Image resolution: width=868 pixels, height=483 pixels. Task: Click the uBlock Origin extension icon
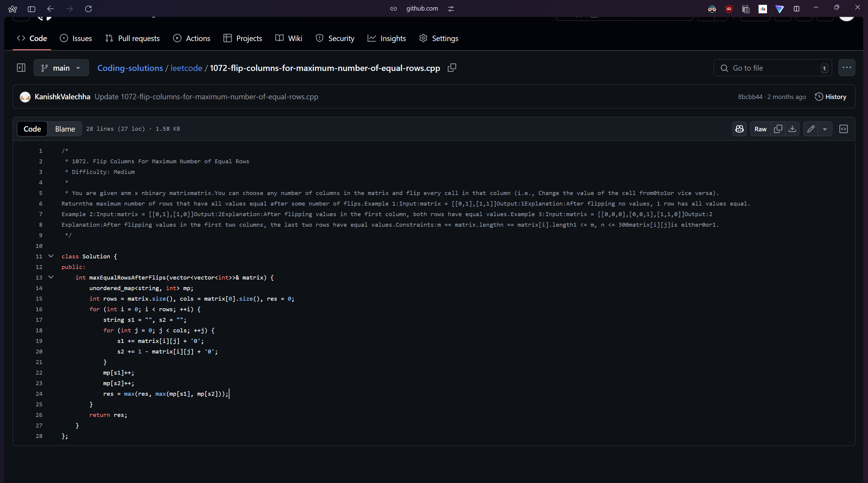(x=729, y=9)
